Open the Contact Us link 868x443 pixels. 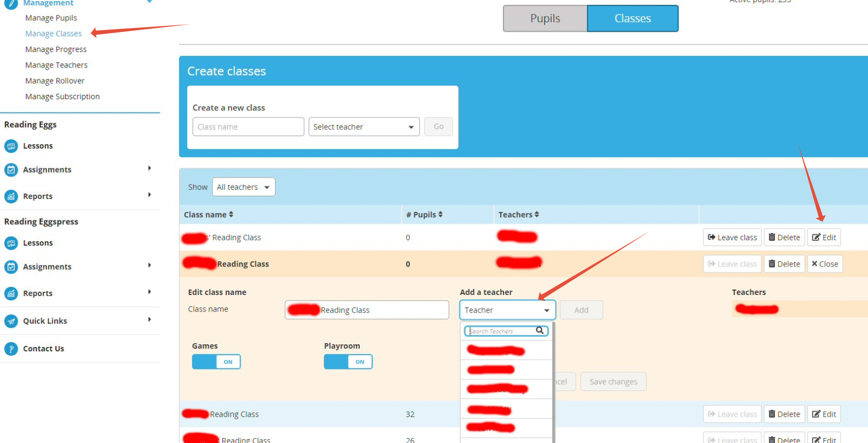coord(43,349)
